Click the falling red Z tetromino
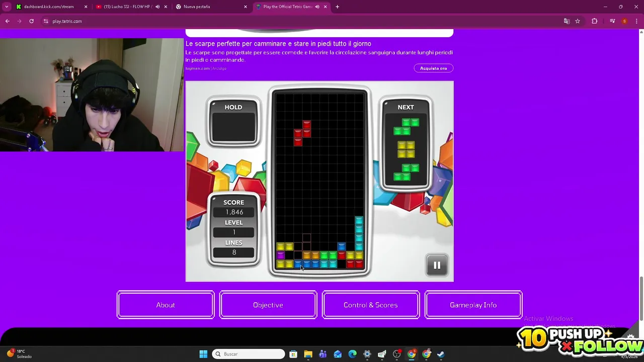 point(302,133)
